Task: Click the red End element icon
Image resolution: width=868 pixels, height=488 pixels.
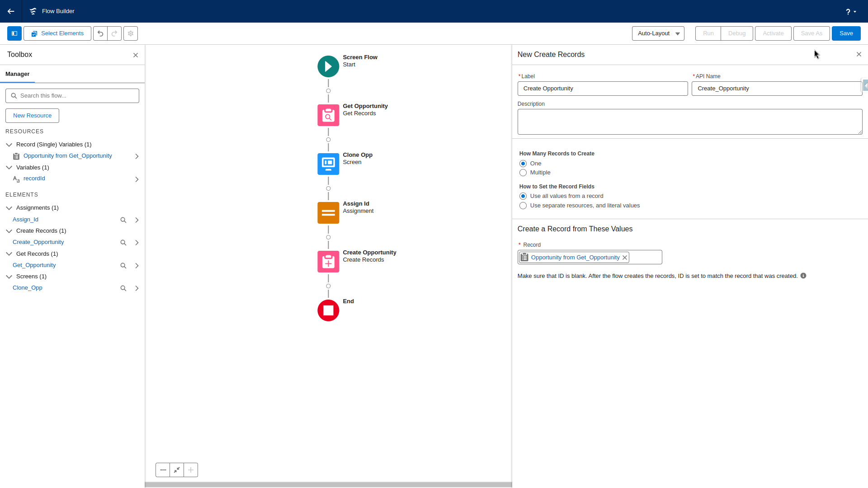Action: point(328,310)
